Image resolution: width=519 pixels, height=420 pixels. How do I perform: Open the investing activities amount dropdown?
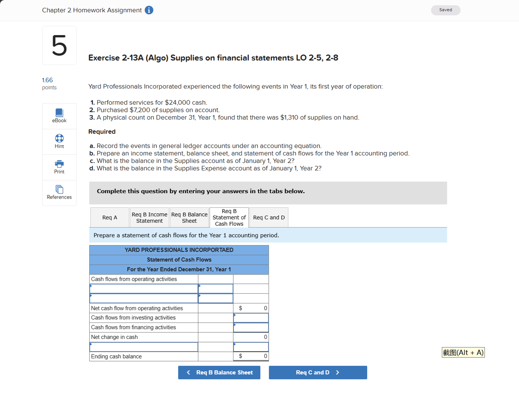[251, 318]
